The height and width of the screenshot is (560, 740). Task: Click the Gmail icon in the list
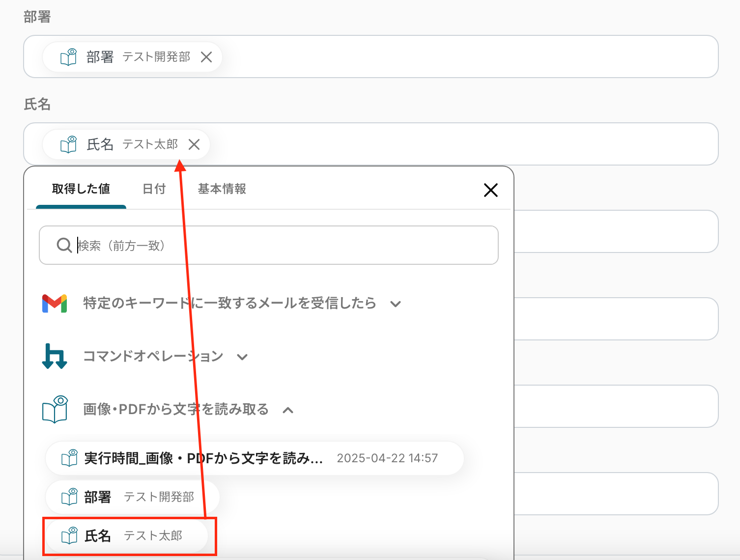55,304
